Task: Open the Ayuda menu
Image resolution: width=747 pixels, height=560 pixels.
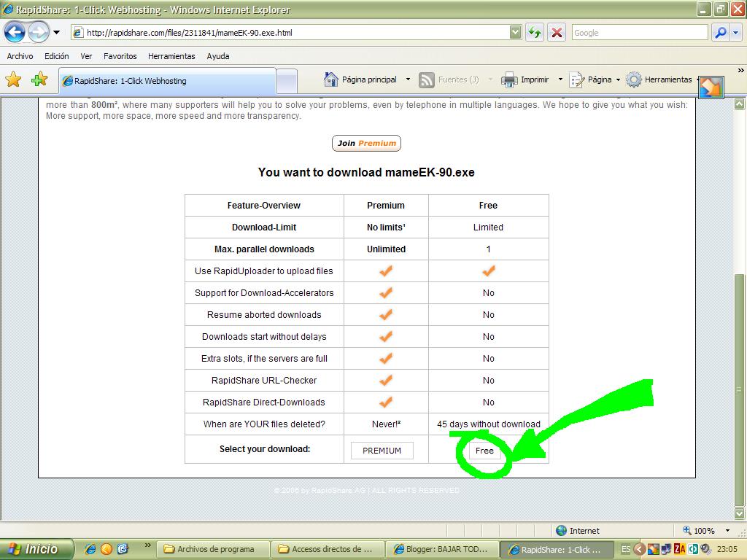Action: click(217, 56)
